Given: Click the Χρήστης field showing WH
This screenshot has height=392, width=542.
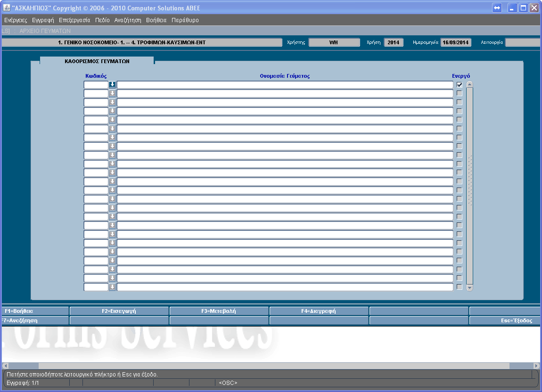Looking at the screenshot, I should (x=334, y=42).
